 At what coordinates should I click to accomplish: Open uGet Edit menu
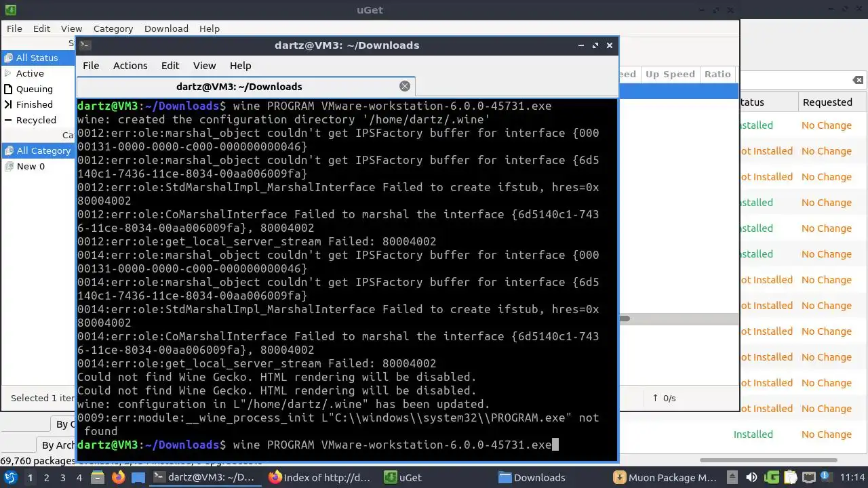42,28
